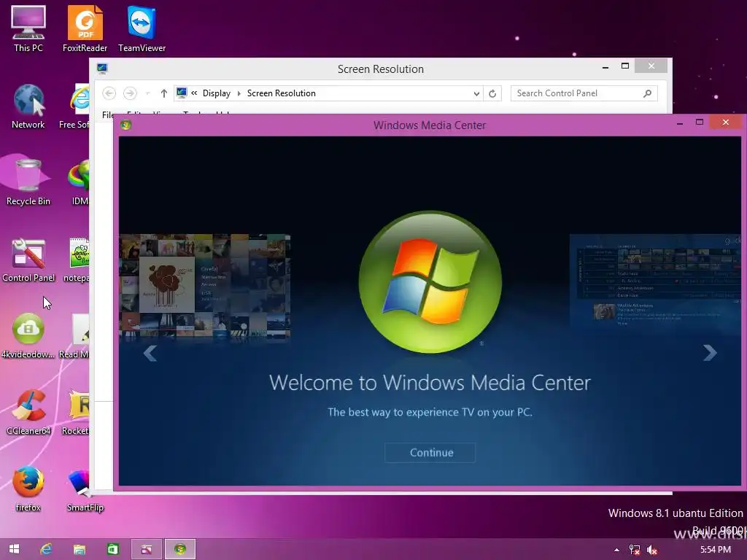Open the Notepad++ desktop icon
This screenshot has height=560, width=747.
click(77, 260)
